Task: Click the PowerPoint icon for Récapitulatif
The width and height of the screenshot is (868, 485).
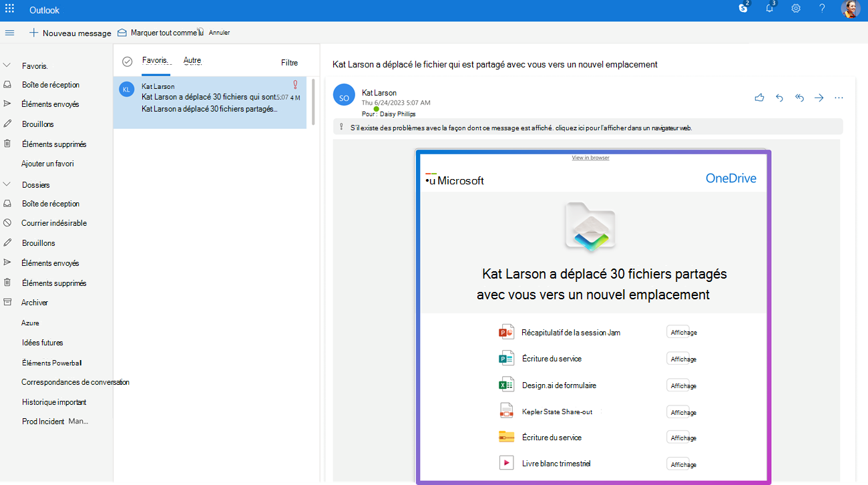Action: (505, 332)
